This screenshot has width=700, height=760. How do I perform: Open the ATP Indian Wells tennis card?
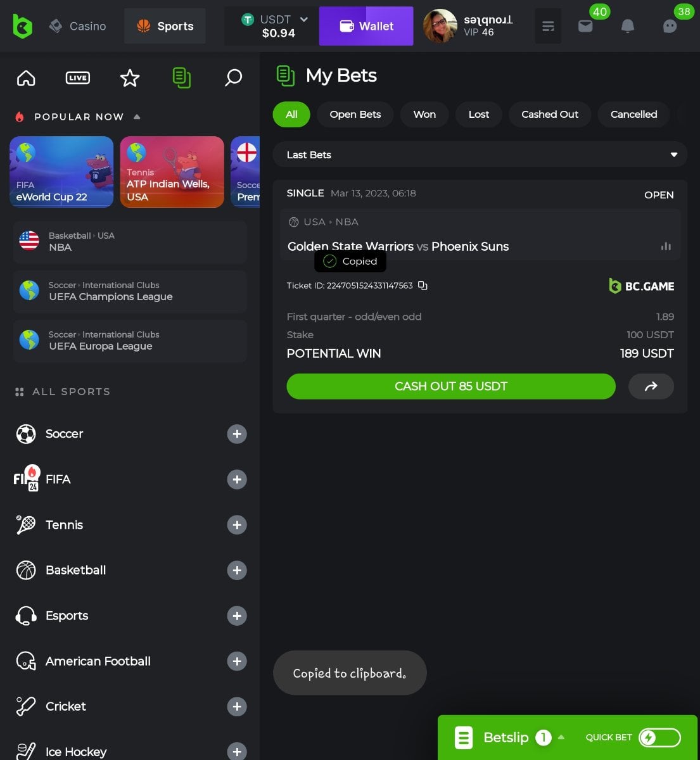[172, 172]
